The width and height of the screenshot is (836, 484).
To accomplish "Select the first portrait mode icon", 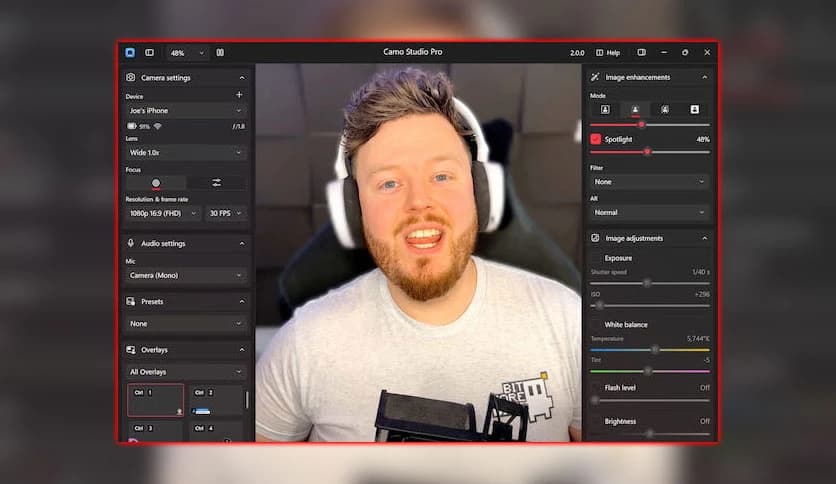I will (x=605, y=109).
